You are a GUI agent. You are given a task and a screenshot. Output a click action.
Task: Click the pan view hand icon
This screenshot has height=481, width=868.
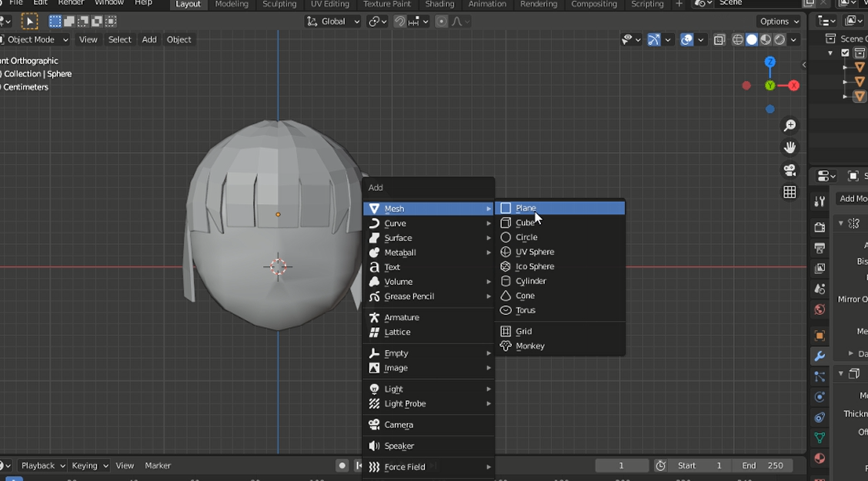[790, 148]
